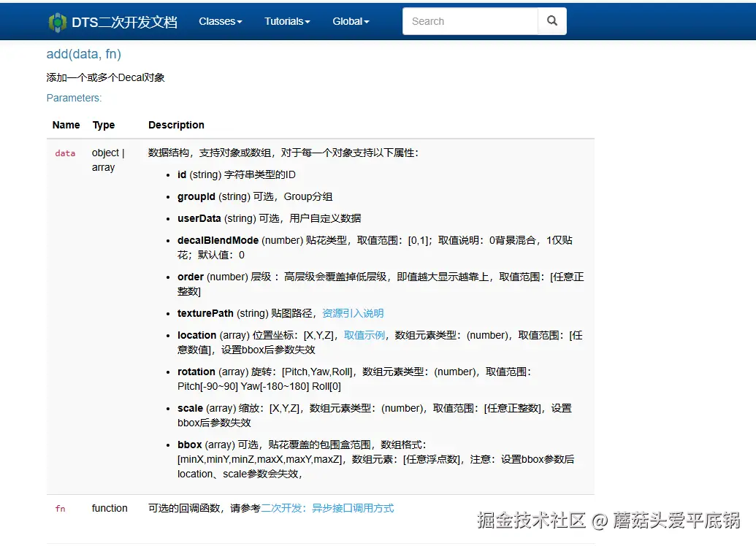This screenshot has width=756, height=546.
Task: Click the data parameter name
Action: [65, 153]
